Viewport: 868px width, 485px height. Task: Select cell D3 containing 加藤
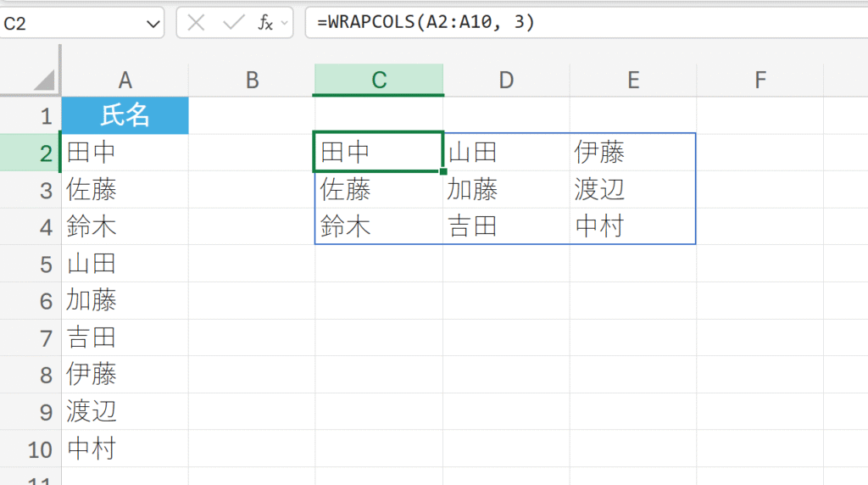pyautogui.click(x=506, y=190)
